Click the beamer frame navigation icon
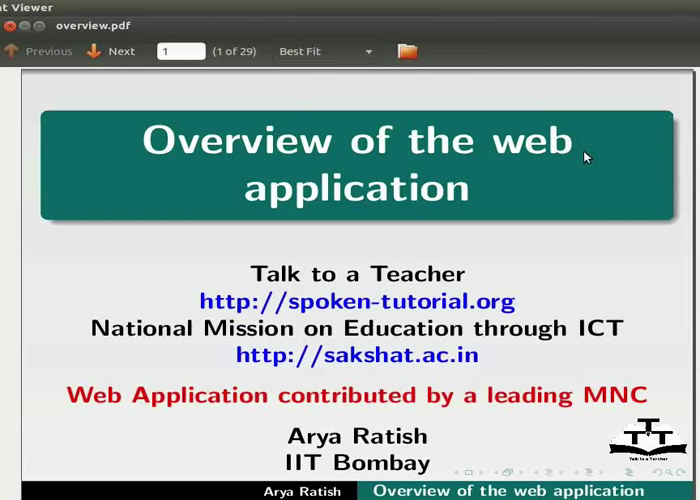700x500 pixels. 507,472
